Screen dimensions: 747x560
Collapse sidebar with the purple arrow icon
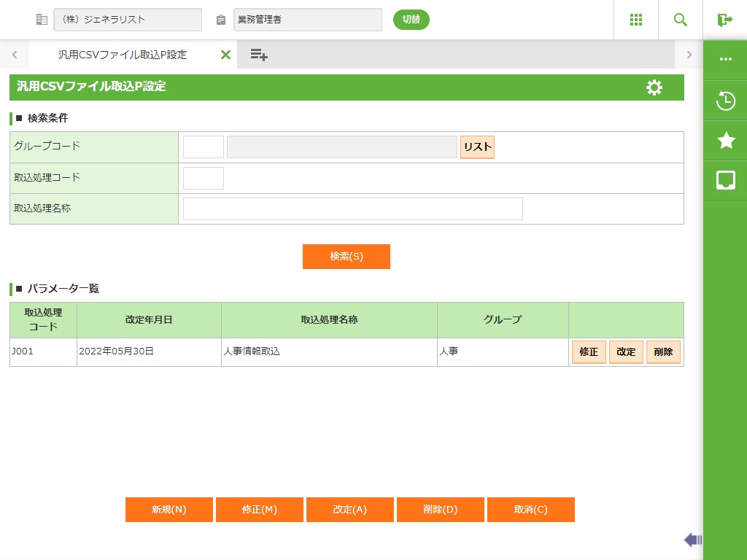pos(692,540)
